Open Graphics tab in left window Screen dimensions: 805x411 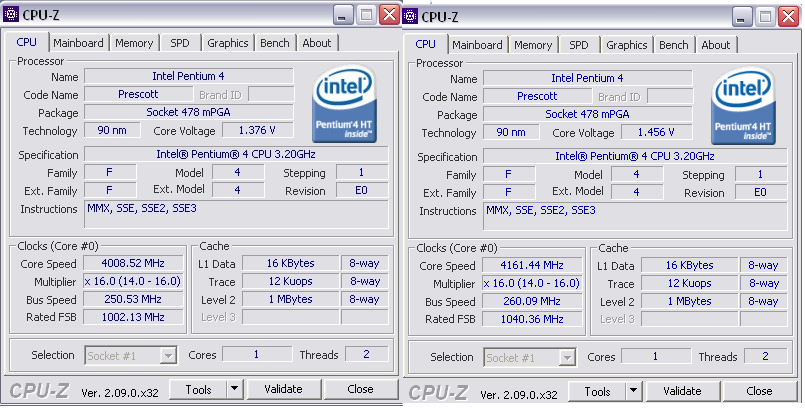click(x=227, y=43)
